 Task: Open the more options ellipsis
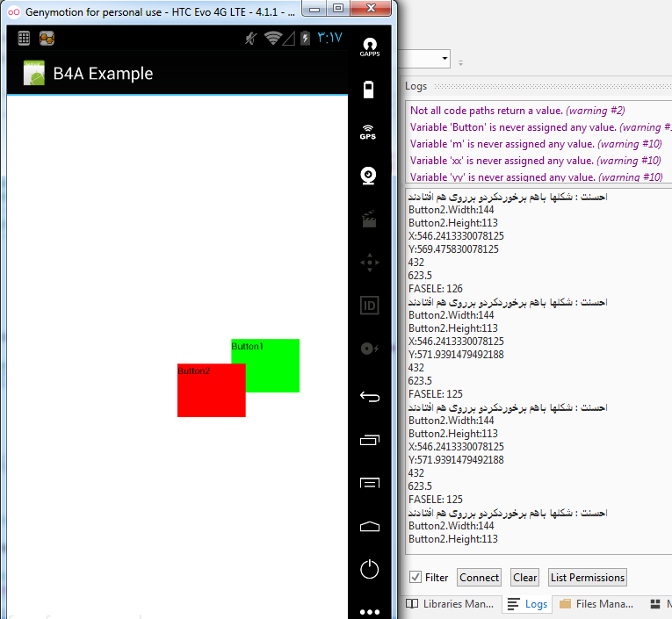(x=369, y=611)
